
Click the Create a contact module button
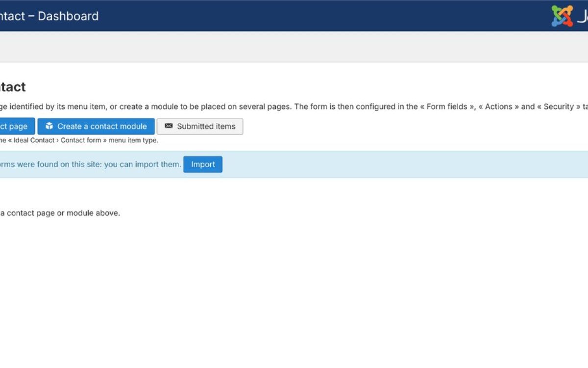(x=96, y=126)
